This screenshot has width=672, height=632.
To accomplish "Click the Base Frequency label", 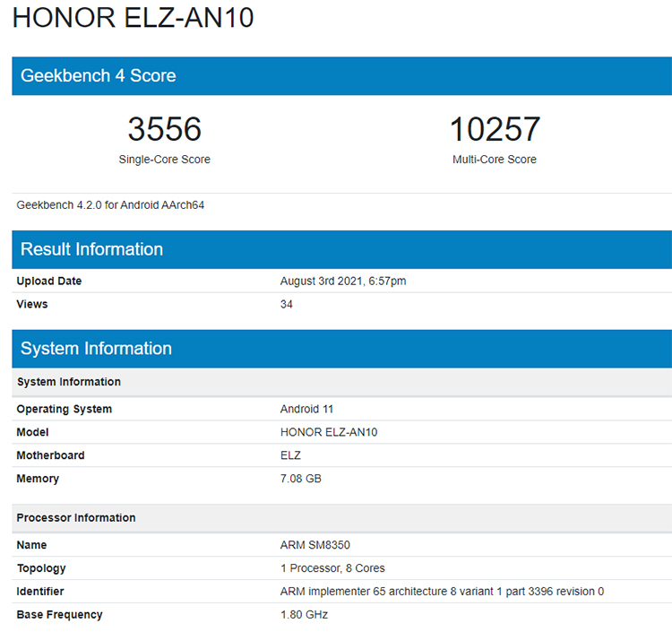I will point(59,615).
